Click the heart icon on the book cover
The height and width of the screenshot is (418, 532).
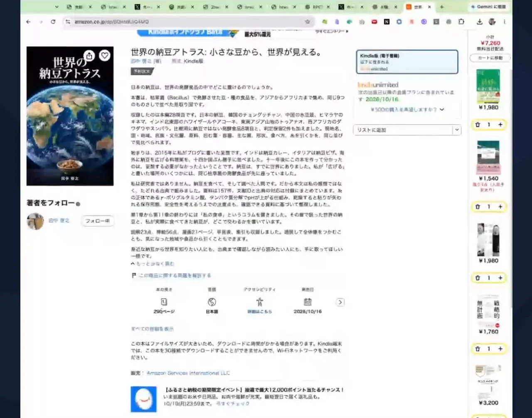105,56
